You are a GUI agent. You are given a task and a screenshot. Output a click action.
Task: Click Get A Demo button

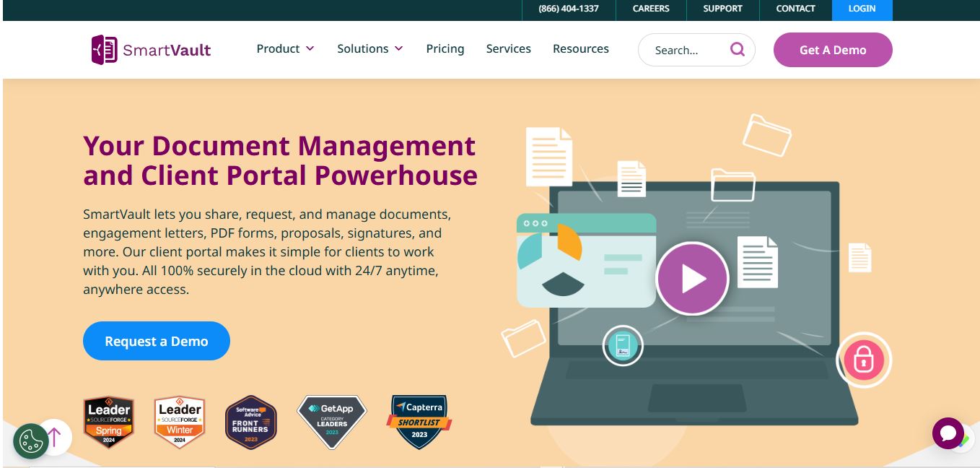[833, 50]
